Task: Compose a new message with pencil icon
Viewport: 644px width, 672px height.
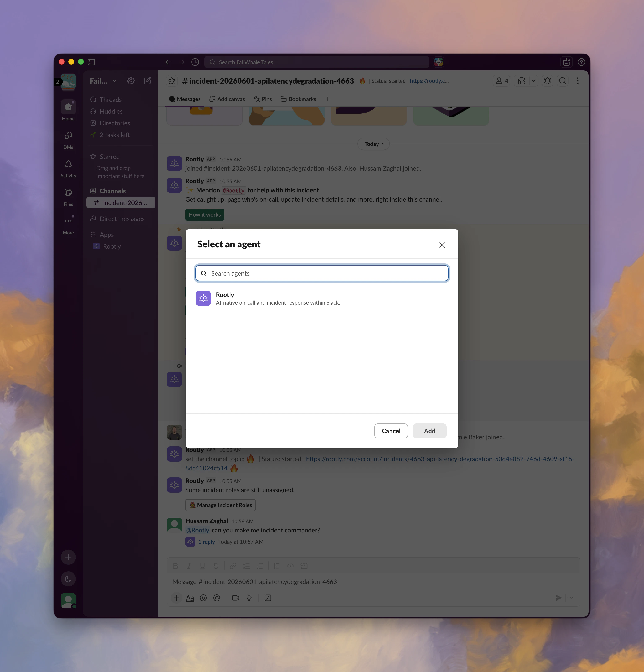Action: pos(147,81)
